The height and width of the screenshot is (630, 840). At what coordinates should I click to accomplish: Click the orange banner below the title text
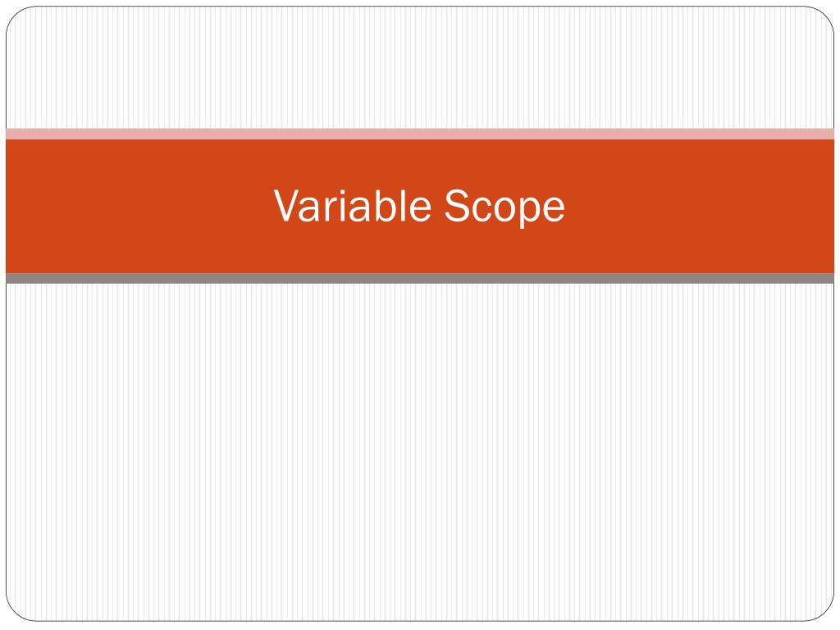coord(419,251)
